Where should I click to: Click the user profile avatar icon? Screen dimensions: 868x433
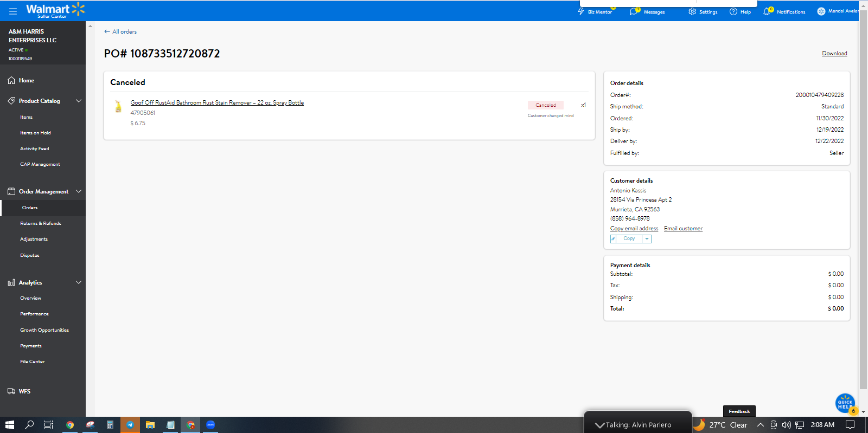pyautogui.click(x=821, y=11)
